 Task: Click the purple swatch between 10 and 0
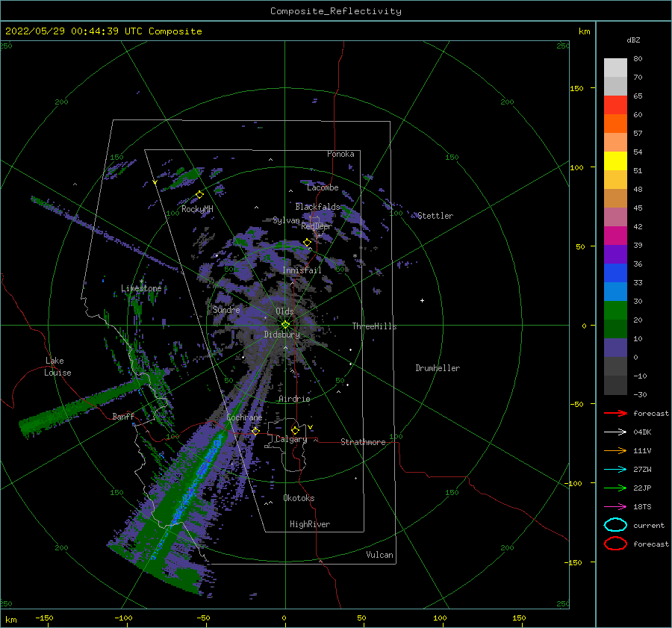(x=615, y=348)
